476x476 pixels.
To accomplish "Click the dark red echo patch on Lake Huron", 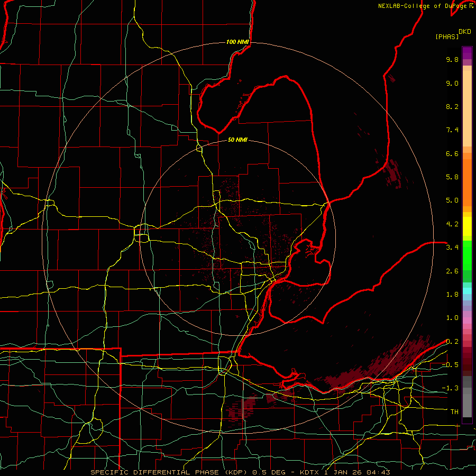I will tap(395, 174).
